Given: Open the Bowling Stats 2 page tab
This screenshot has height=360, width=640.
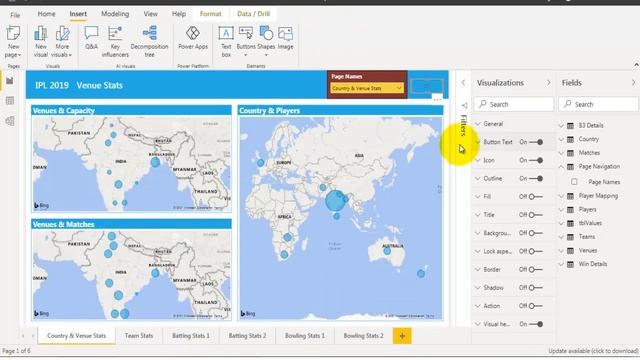Looking at the screenshot, I should 363,336.
